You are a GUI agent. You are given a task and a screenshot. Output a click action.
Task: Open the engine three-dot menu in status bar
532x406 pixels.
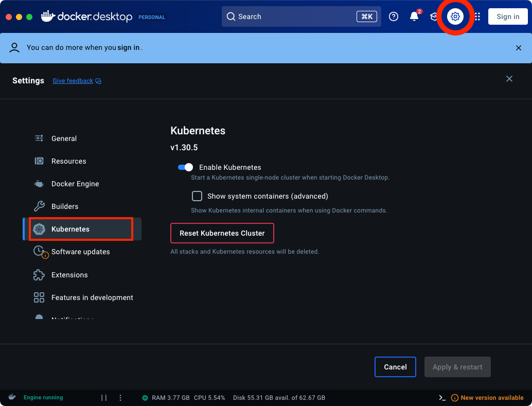120,398
